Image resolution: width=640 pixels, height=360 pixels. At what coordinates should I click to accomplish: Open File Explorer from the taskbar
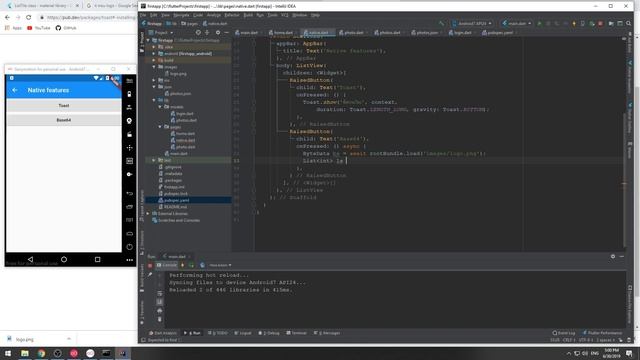point(24,353)
